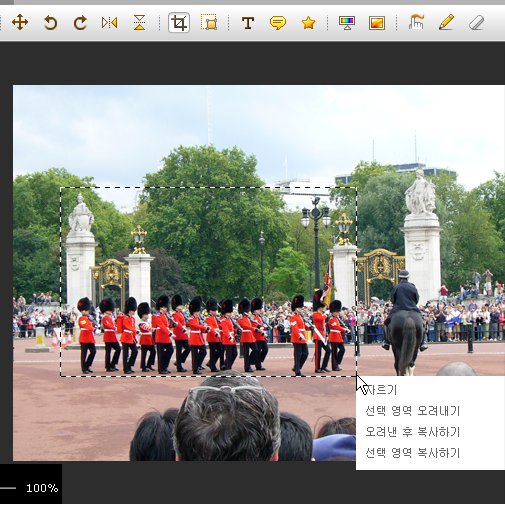
Task: Select the Eraser tool
Action: pos(476,23)
